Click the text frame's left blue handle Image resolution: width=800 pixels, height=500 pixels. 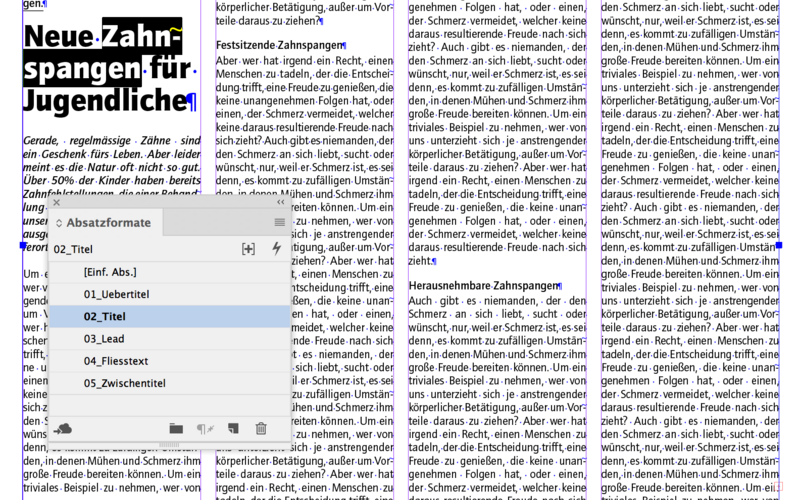pyautogui.click(x=22, y=246)
